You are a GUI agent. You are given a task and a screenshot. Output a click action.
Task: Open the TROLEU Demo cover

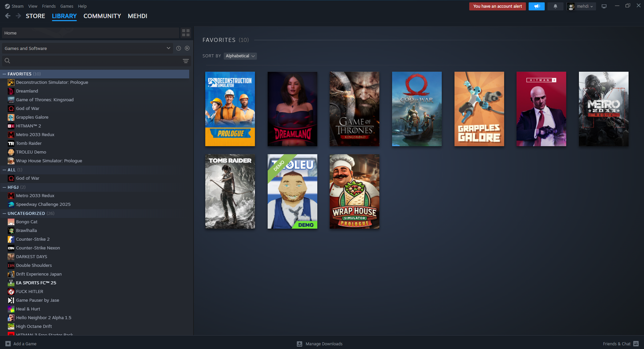[292, 192]
